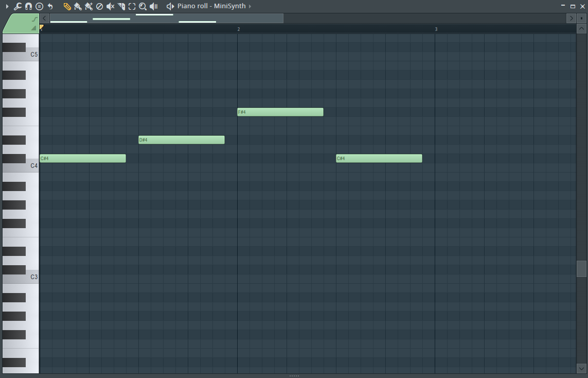Select the Paint brush tool
This screenshot has height=378, width=588.
click(78, 6)
